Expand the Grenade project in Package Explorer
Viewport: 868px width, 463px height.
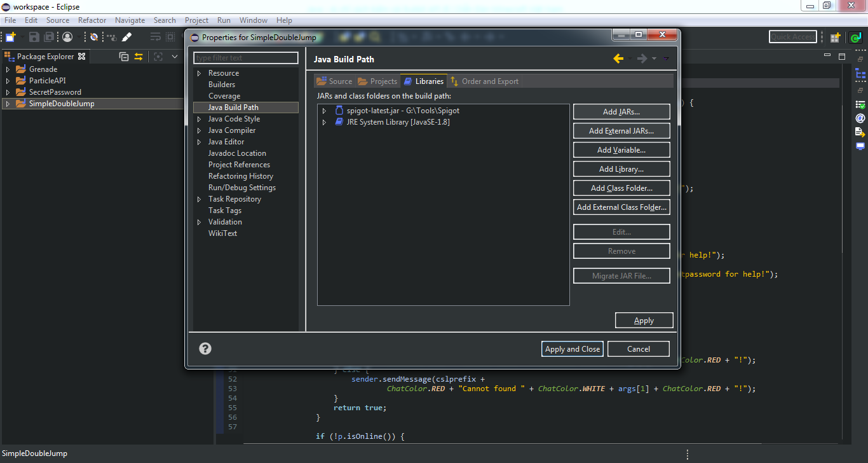pos(8,69)
